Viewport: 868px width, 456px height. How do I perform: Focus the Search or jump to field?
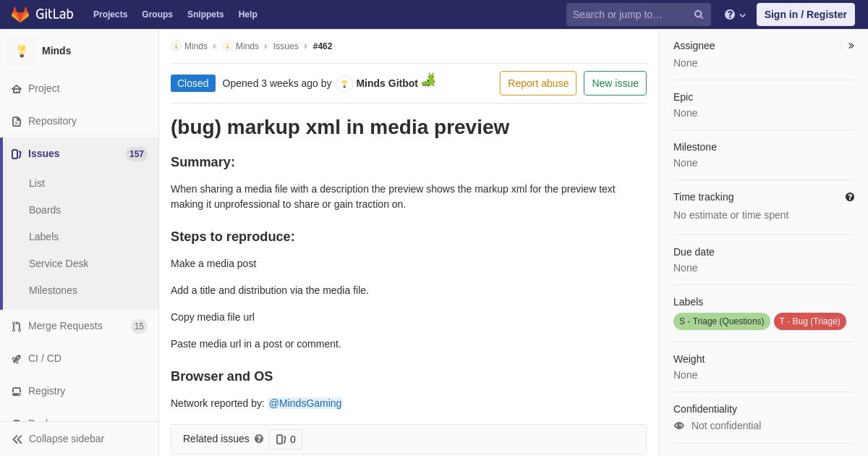(x=638, y=14)
